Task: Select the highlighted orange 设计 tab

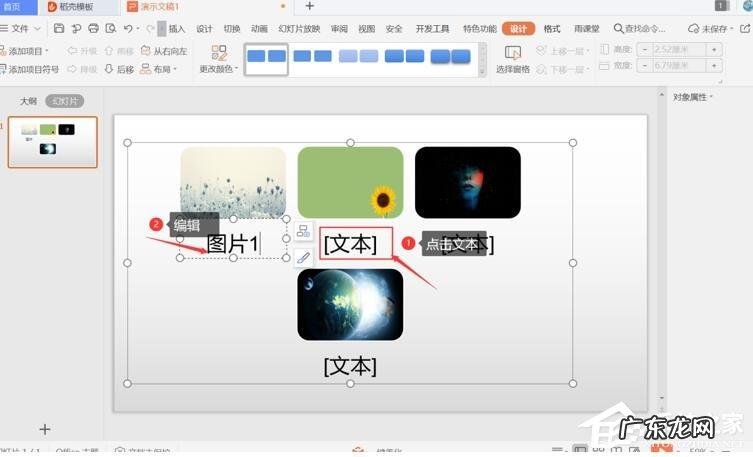Action: pos(519,29)
